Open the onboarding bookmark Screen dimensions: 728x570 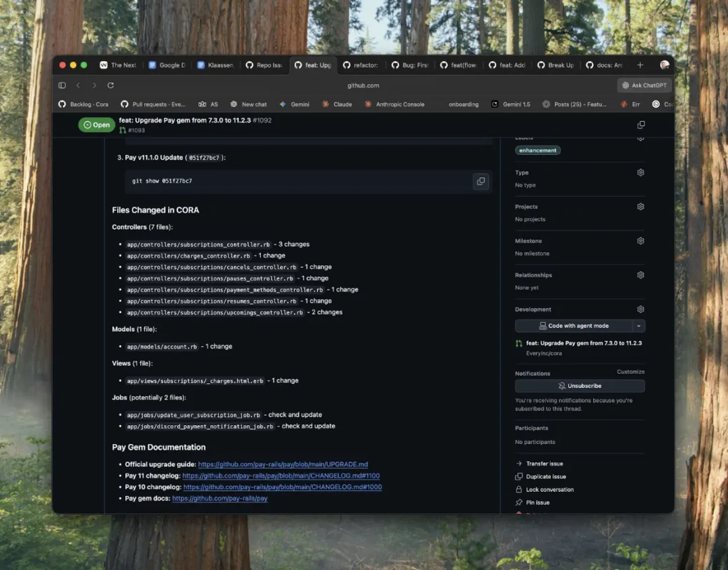pyautogui.click(x=463, y=104)
